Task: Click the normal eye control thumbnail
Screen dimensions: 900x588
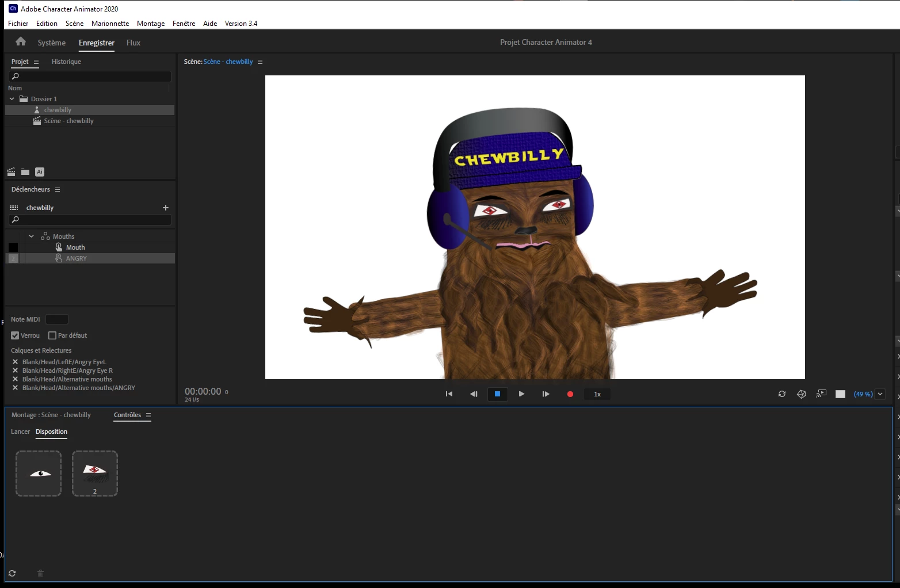Action: click(39, 474)
